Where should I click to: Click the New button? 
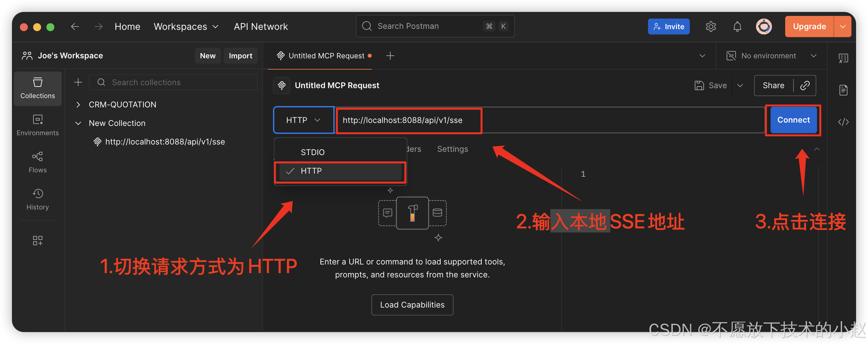pos(208,56)
